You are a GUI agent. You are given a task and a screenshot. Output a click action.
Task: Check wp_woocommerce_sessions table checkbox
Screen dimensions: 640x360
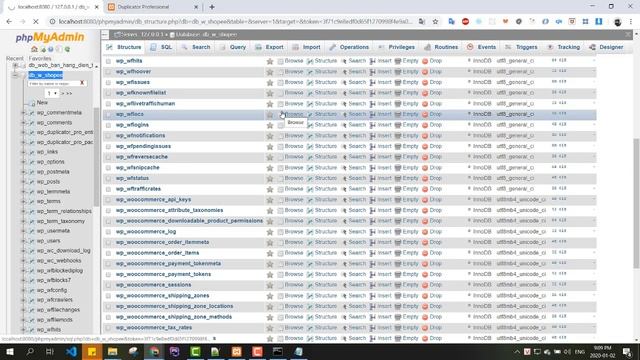tap(108, 285)
